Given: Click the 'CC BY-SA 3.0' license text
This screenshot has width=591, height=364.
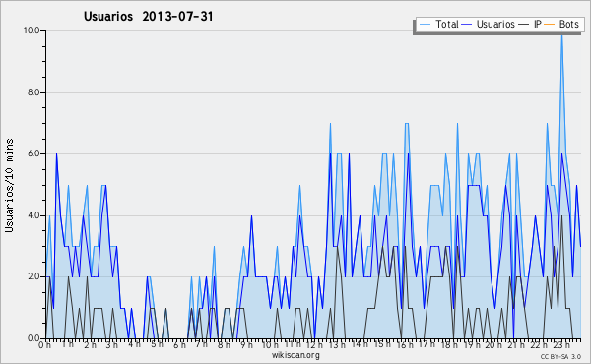Looking at the screenshot, I should coord(560,356).
